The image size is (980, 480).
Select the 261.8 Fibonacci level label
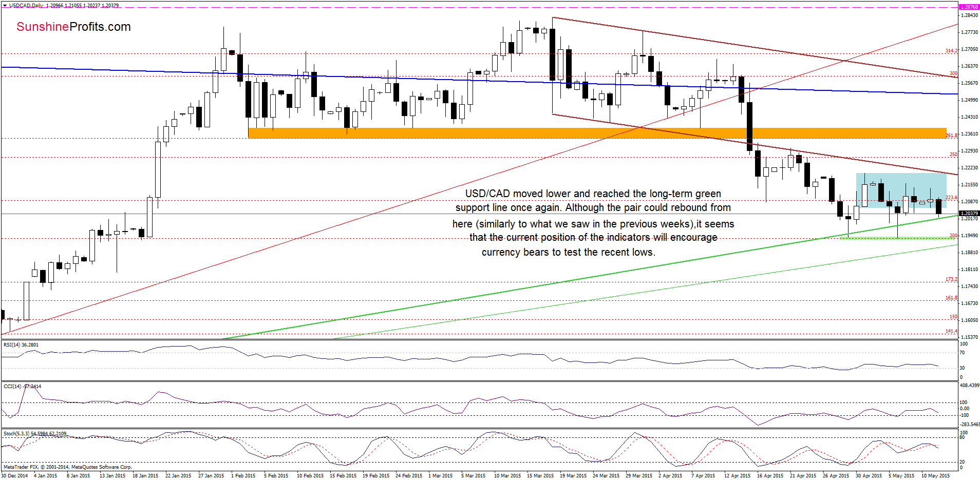951,136
